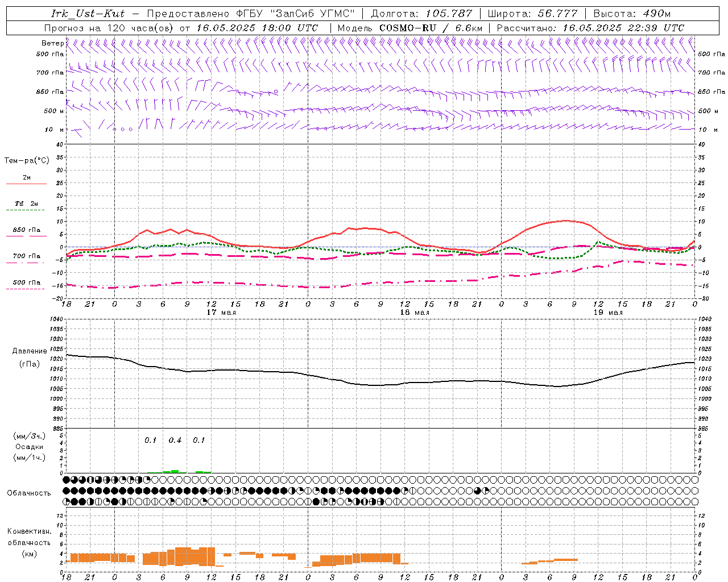Viewport: 728px width, 582px height.
Task: Click the date label 17 мая
Action: click(221, 313)
